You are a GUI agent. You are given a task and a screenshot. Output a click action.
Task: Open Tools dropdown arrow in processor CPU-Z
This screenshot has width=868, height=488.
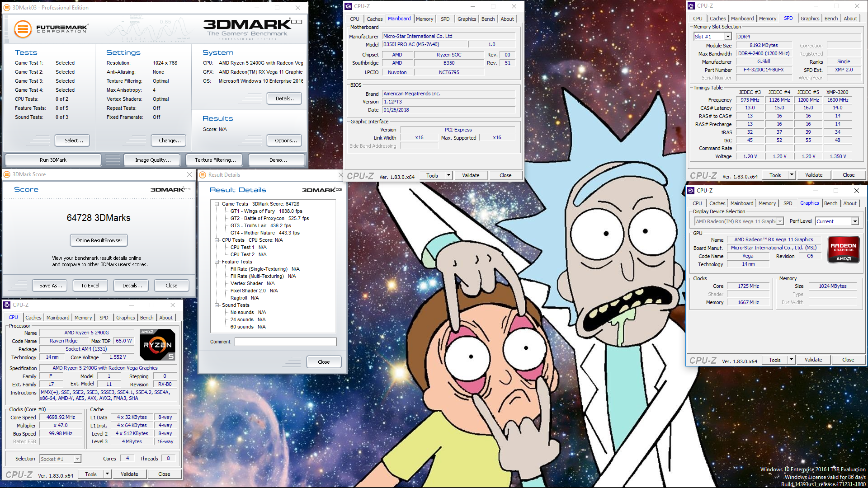tap(107, 474)
